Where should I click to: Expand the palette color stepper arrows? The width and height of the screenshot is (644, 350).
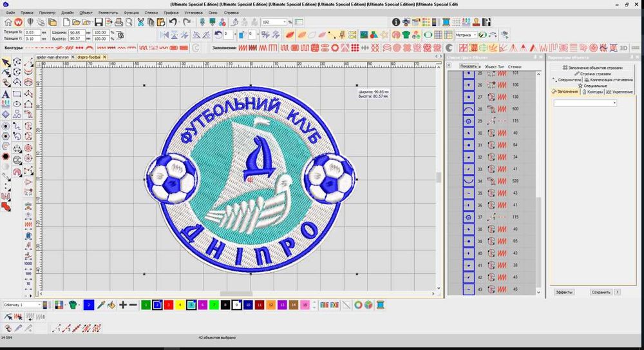[315, 305]
